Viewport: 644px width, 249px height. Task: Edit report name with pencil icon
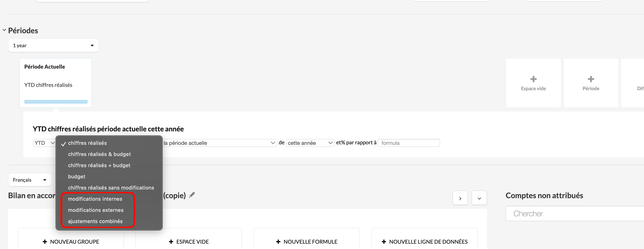[192, 195]
